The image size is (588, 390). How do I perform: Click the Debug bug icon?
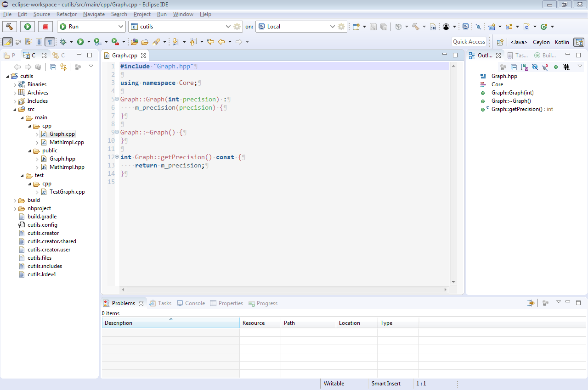(x=63, y=42)
